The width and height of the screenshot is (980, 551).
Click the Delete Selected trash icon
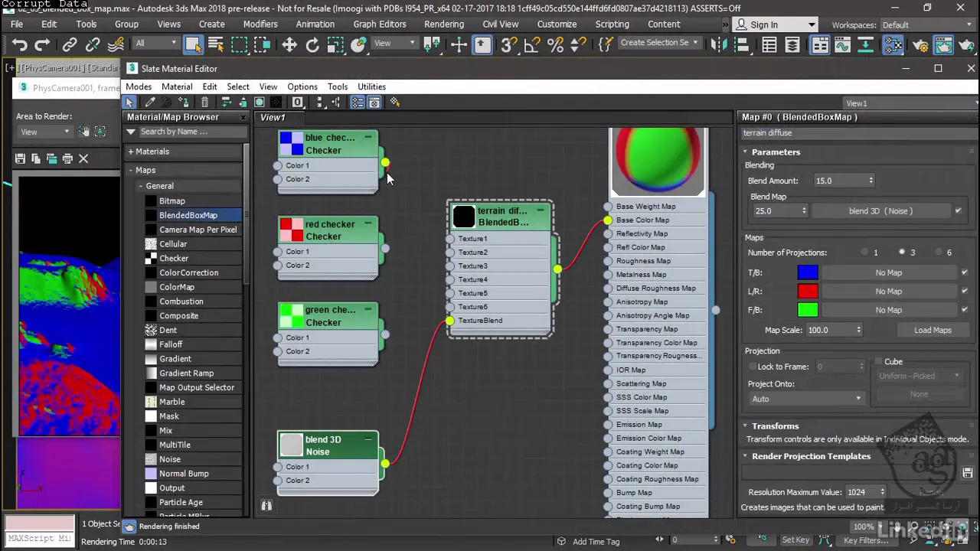tap(204, 102)
